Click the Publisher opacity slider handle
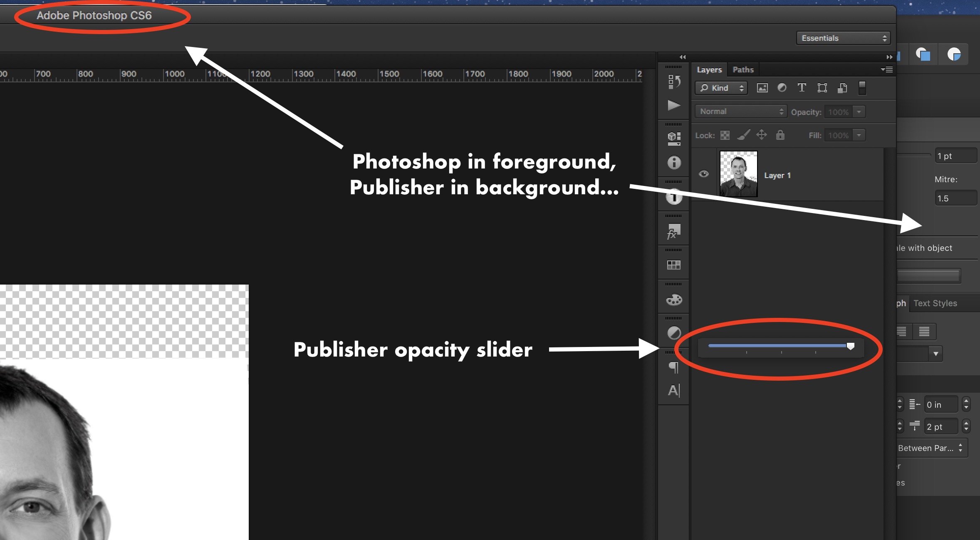 [851, 346]
